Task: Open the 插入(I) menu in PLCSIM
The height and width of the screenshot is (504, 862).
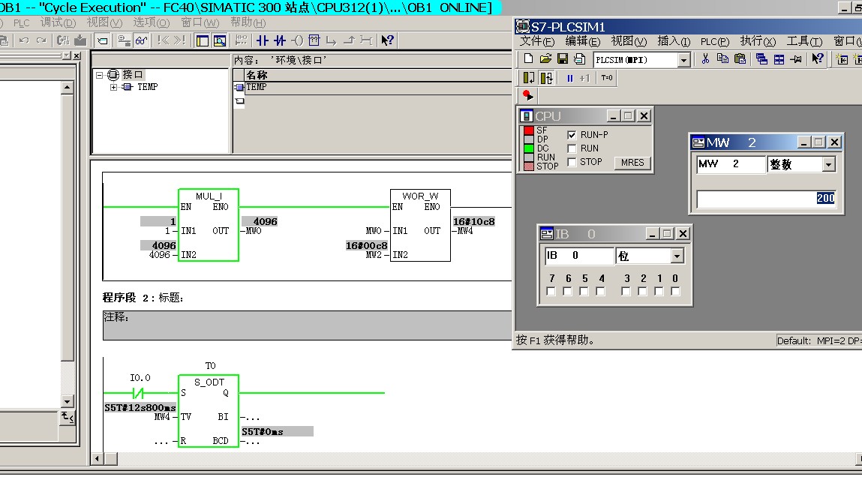Action: [674, 41]
